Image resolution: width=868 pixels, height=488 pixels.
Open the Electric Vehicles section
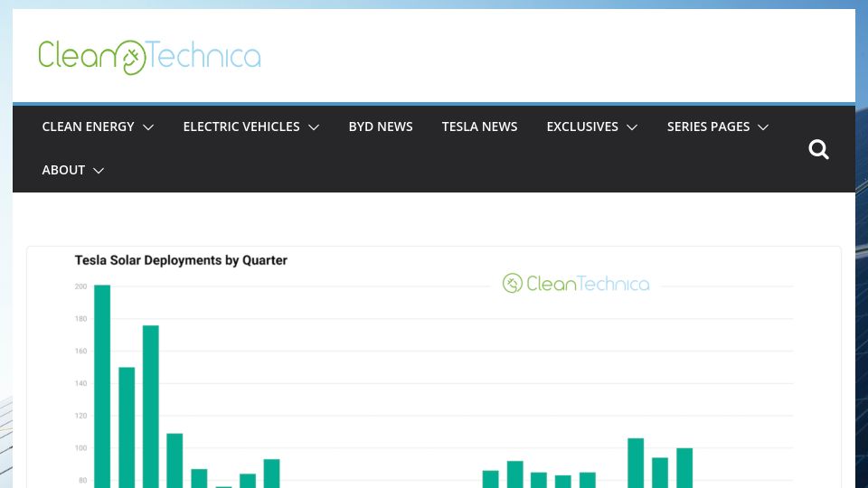click(x=241, y=127)
